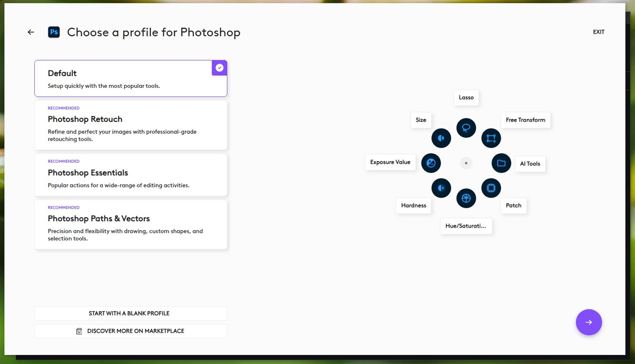635x364 pixels.
Task: Click the Patch tool icon
Action: click(x=491, y=188)
